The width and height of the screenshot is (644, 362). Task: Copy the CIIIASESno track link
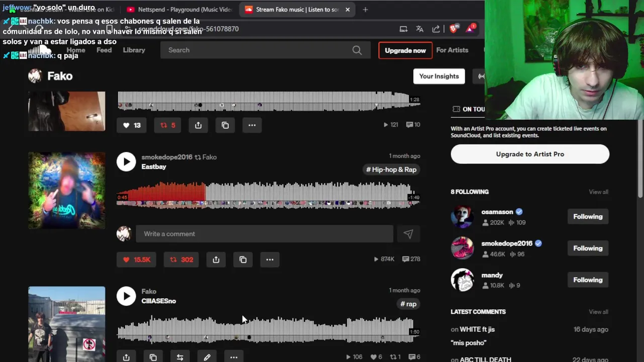(x=153, y=357)
